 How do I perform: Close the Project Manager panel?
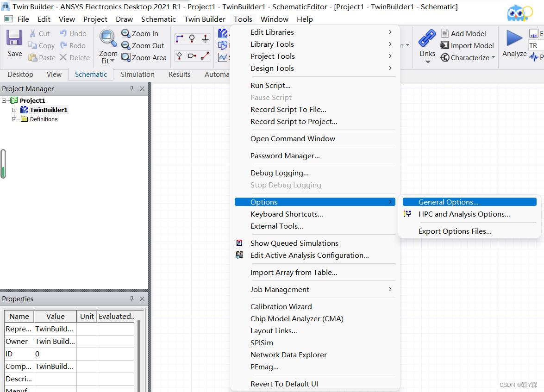(x=142, y=88)
